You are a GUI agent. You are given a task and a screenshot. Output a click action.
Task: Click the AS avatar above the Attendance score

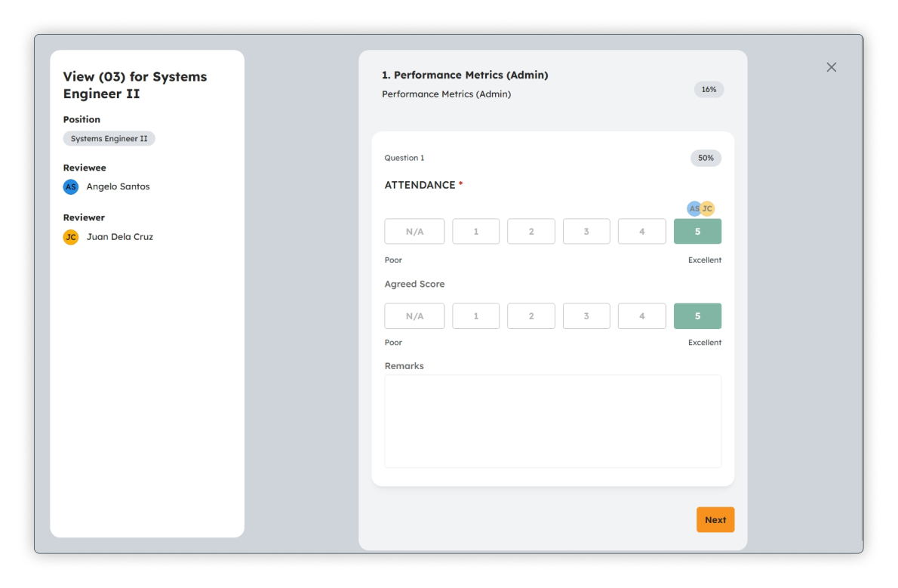[693, 208]
